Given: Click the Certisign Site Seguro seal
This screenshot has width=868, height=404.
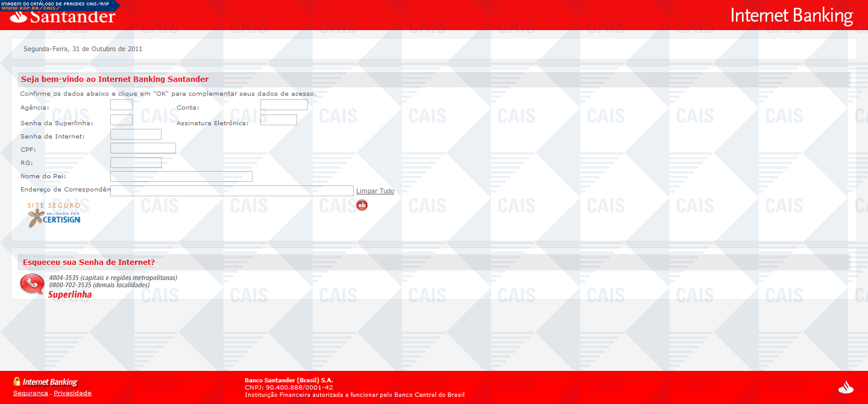Looking at the screenshot, I should coord(54,214).
